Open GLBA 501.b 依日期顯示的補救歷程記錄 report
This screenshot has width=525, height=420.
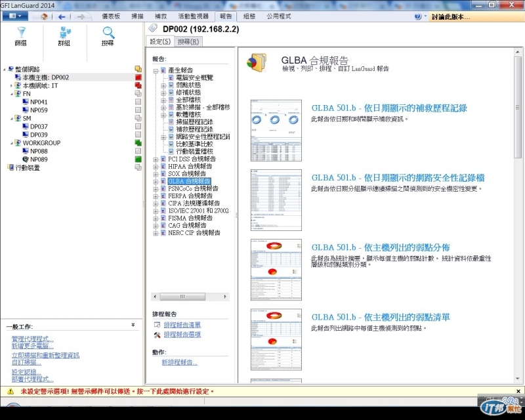click(x=389, y=108)
